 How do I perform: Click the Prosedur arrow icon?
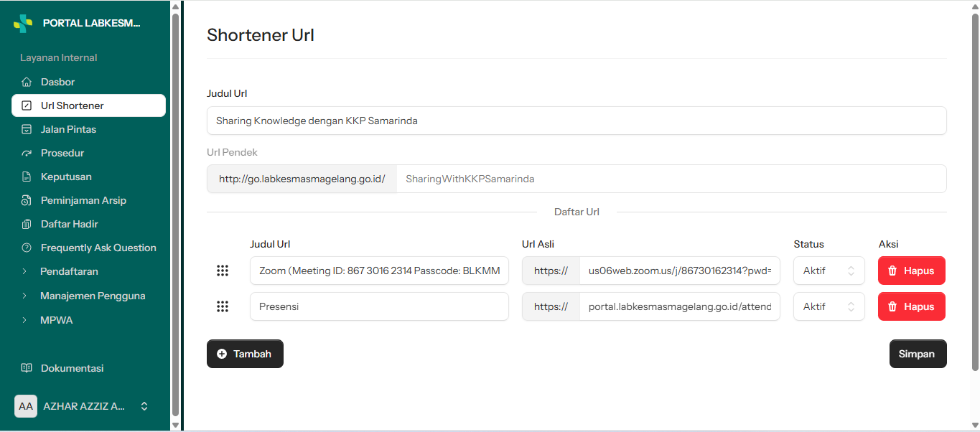point(27,153)
